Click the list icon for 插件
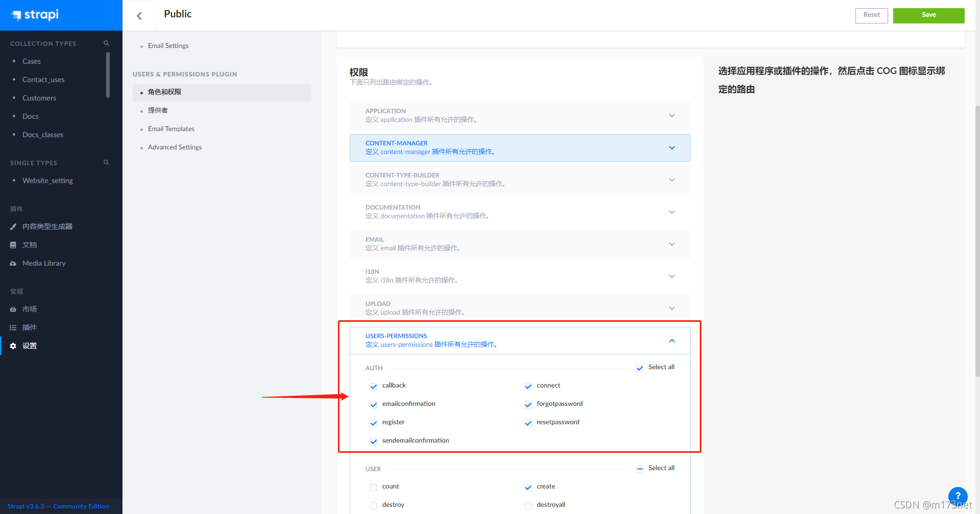 click(x=13, y=327)
